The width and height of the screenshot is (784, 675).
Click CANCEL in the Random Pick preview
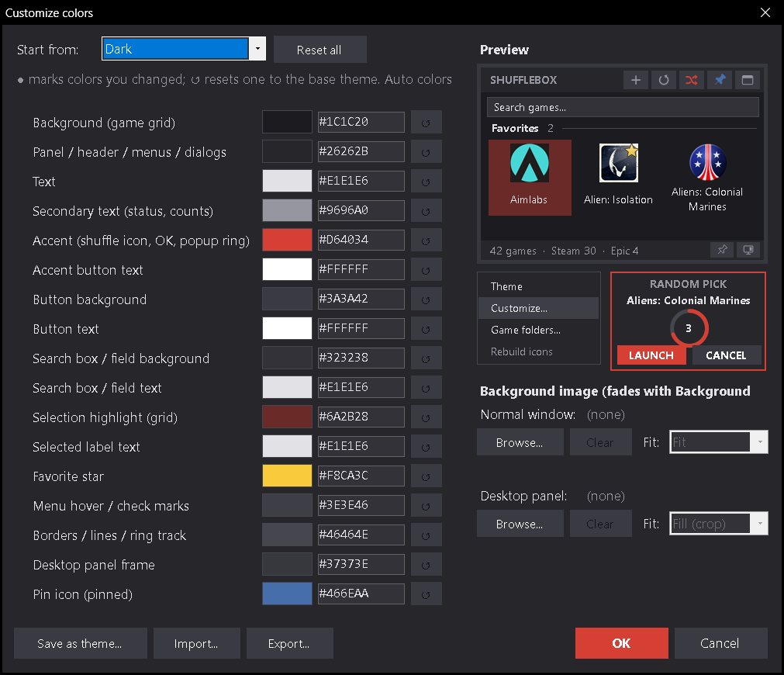coord(726,355)
